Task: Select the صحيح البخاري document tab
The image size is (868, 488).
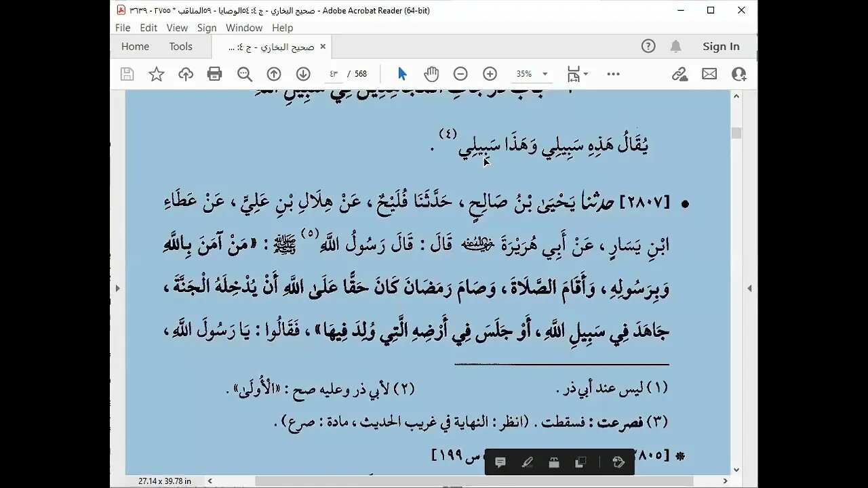Action: click(271, 47)
